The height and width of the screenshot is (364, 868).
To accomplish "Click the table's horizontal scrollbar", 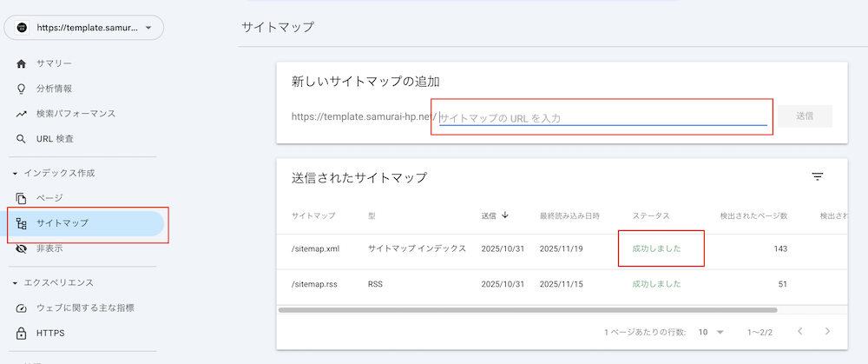I will pyautogui.click(x=528, y=310).
